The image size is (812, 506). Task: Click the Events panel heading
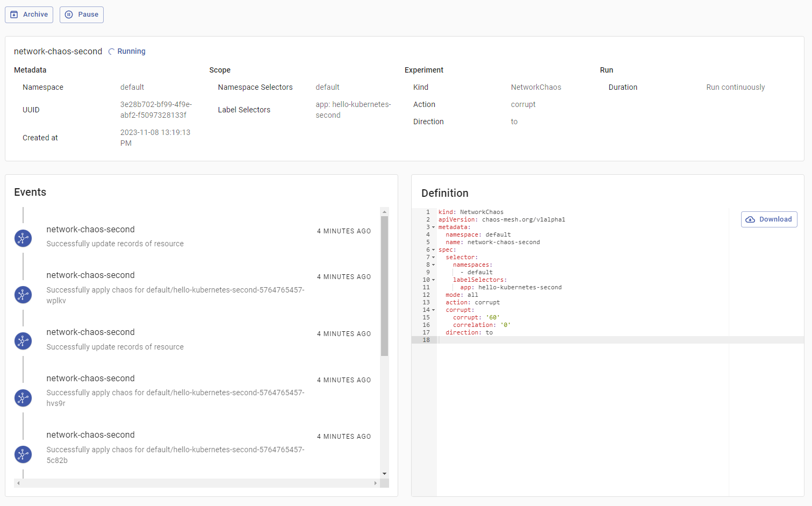[30, 192]
